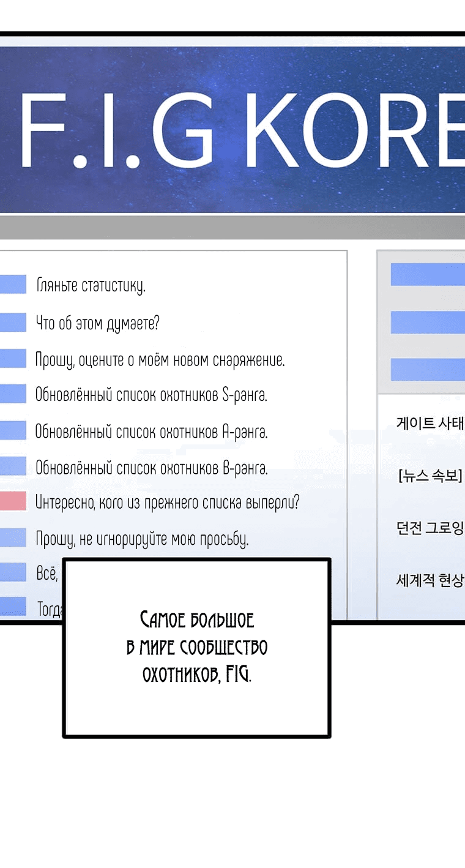
Task: Open the updated S-ранга hunters list post
Action: tap(151, 395)
